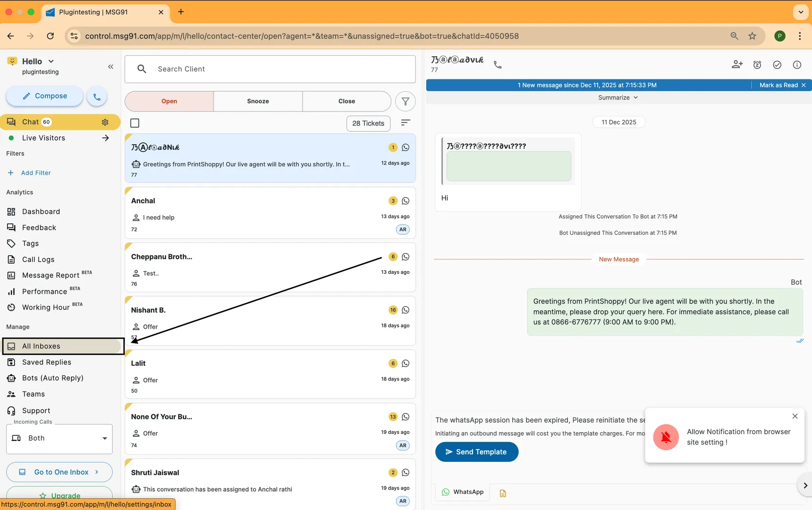Open Dashboard analytics
This screenshot has height=510, width=812.
(x=41, y=212)
